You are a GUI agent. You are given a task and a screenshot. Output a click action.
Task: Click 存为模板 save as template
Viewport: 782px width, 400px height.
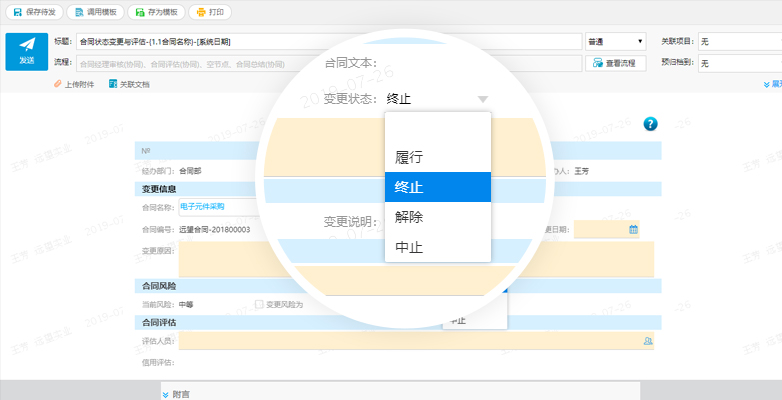point(155,12)
